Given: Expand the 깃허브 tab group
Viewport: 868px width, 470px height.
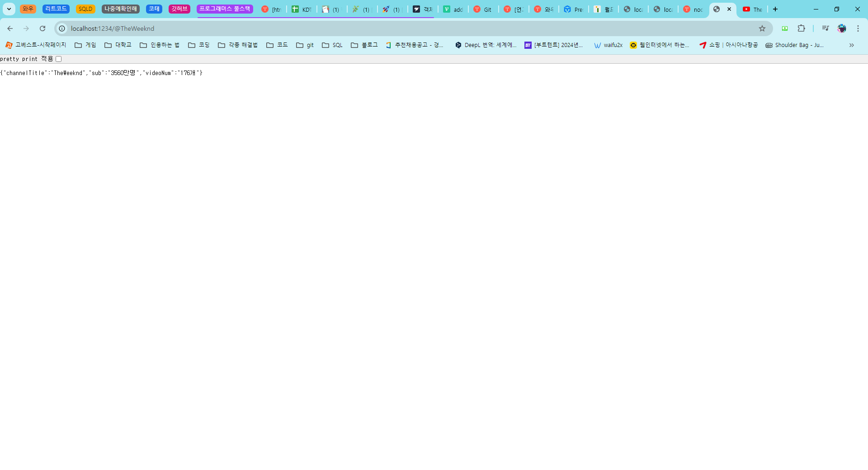Looking at the screenshot, I should click(x=179, y=9).
